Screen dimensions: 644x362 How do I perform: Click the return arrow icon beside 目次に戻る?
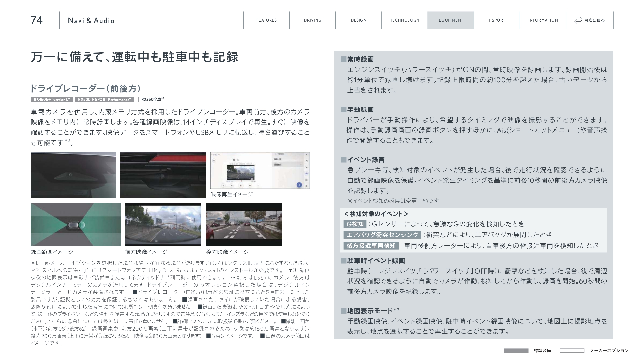click(578, 20)
